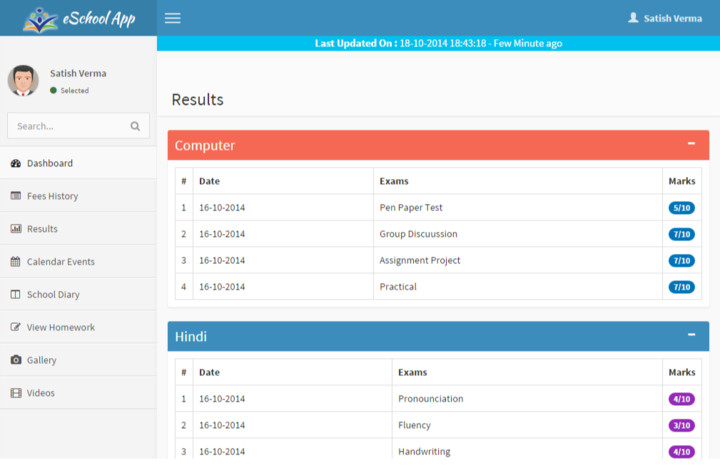This screenshot has width=720, height=468.
Task: Click the date in Fluency row
Action: [x=222, y=425]
